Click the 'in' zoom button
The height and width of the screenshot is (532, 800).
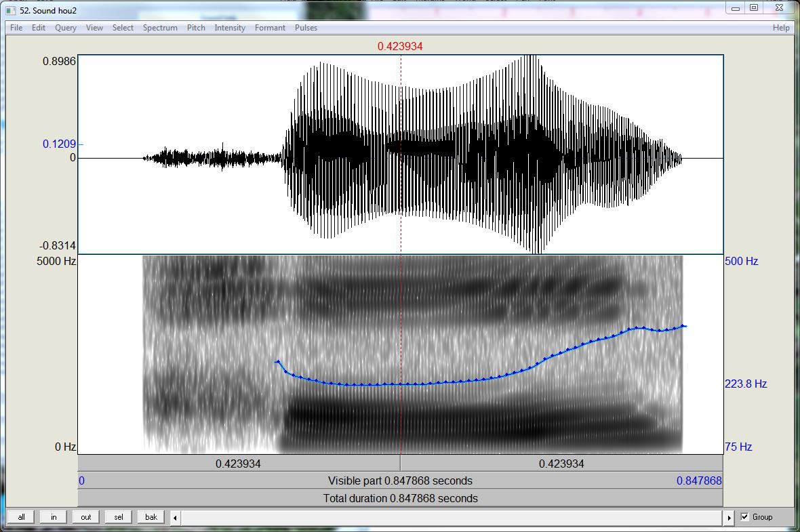tap(54, 516)
